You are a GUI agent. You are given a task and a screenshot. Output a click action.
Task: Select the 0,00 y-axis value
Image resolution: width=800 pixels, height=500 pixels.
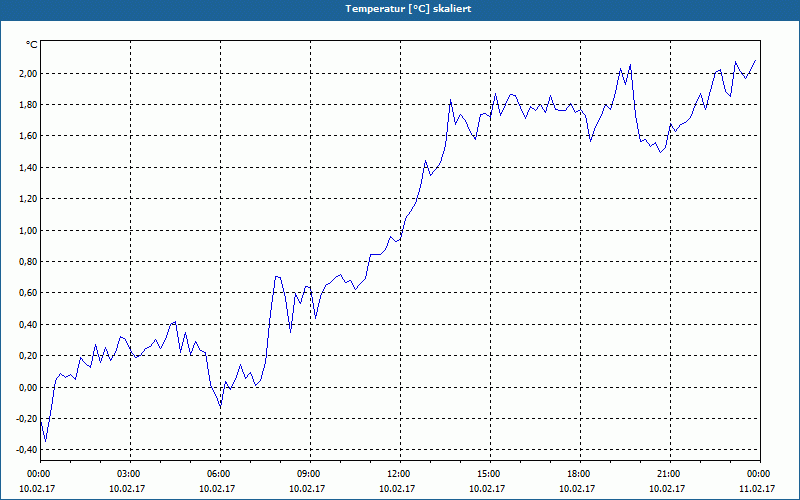point(28,387)
